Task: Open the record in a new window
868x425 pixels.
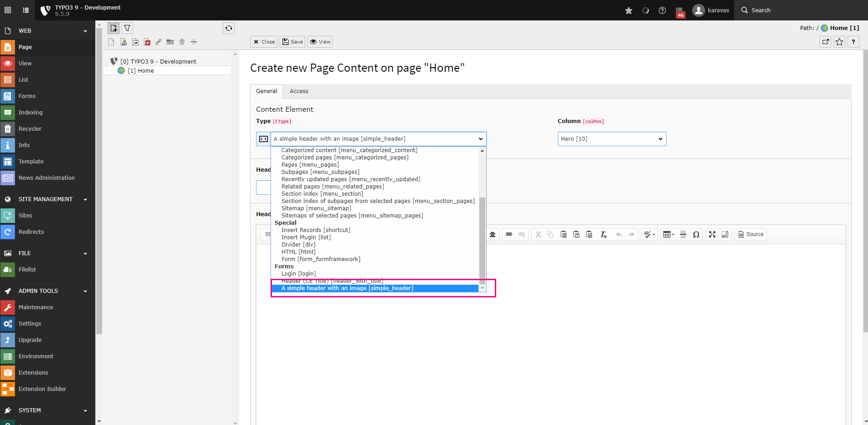Action: [x=825, y=42]
